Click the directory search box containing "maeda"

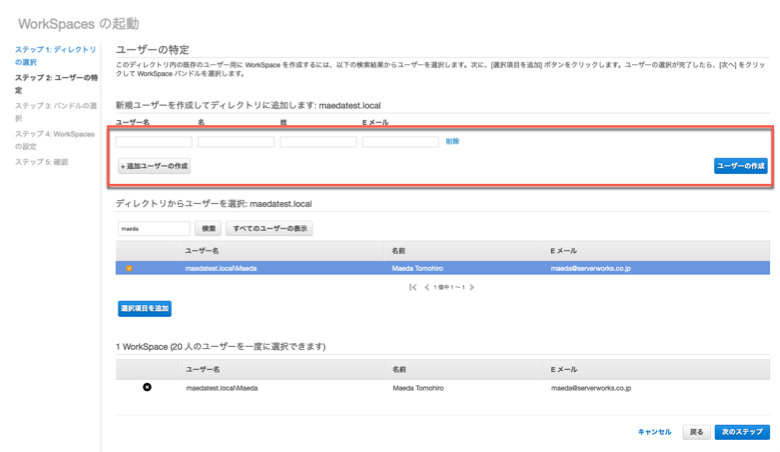[153, 228]
